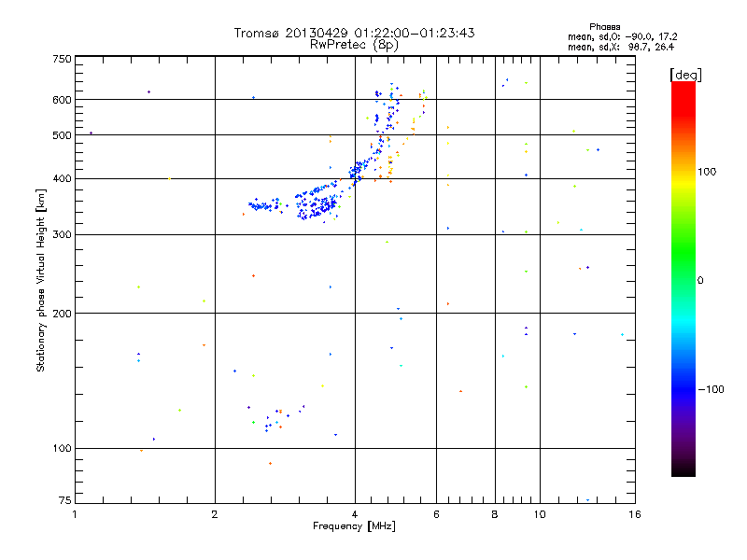Click the y-axis tick label '750'
This screenshot has height=560, width=747.
pyautogui.click(x=62, y=59)
